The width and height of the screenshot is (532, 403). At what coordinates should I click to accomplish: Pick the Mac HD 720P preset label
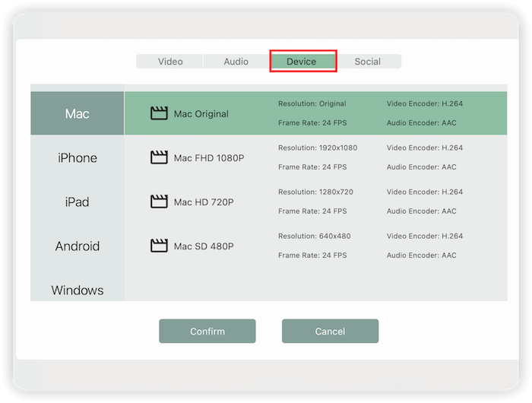tap(204, 202)
